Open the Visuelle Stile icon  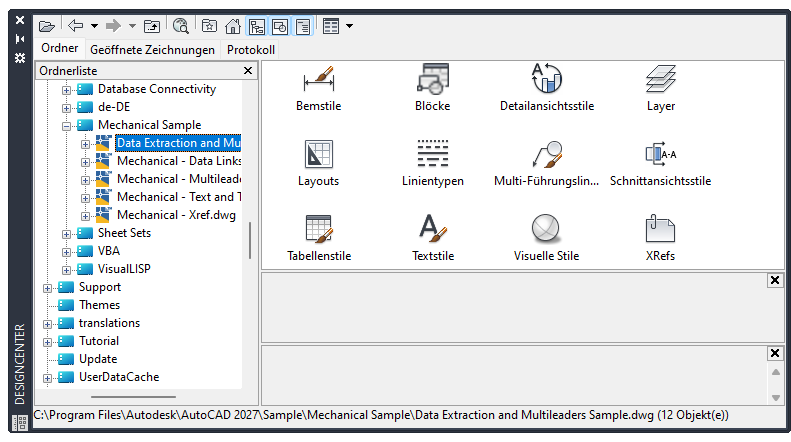[546, 238]
